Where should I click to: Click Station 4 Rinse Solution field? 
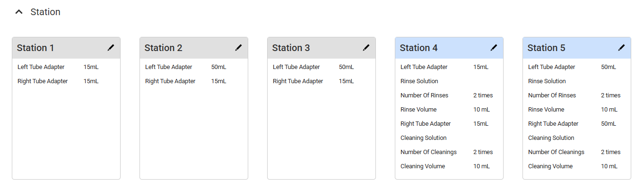[419, 81]
